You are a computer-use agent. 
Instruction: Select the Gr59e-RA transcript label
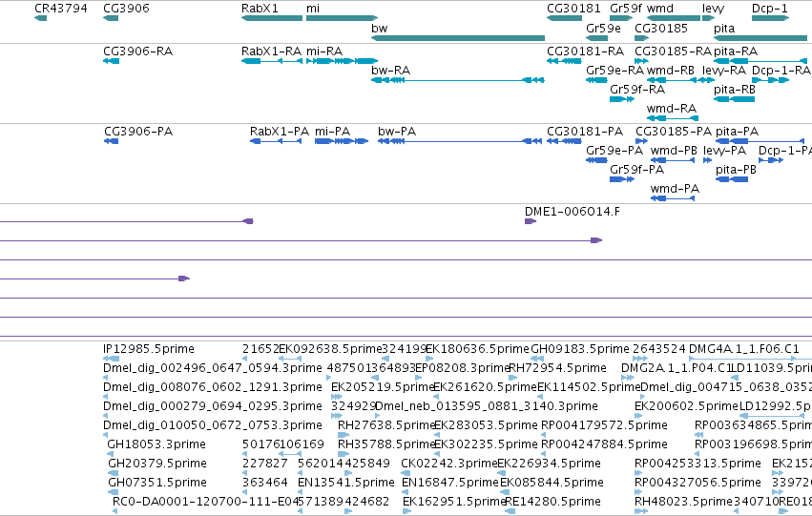614,71
